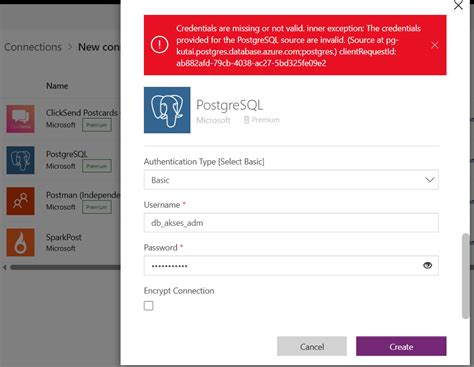Click the SparkPost name text
Screen dimensions: 474x367
click(64, 237)
